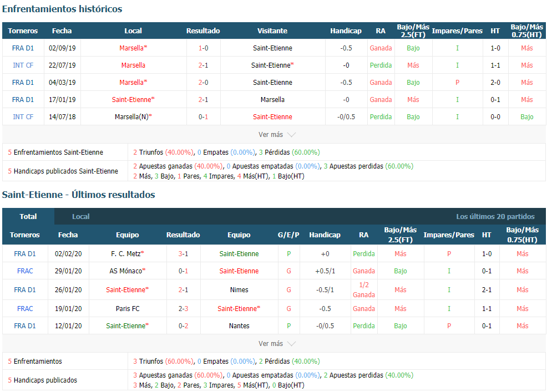
Task: Click the 'Enfrentamientos históricos' heading
Action: (62, 9)
